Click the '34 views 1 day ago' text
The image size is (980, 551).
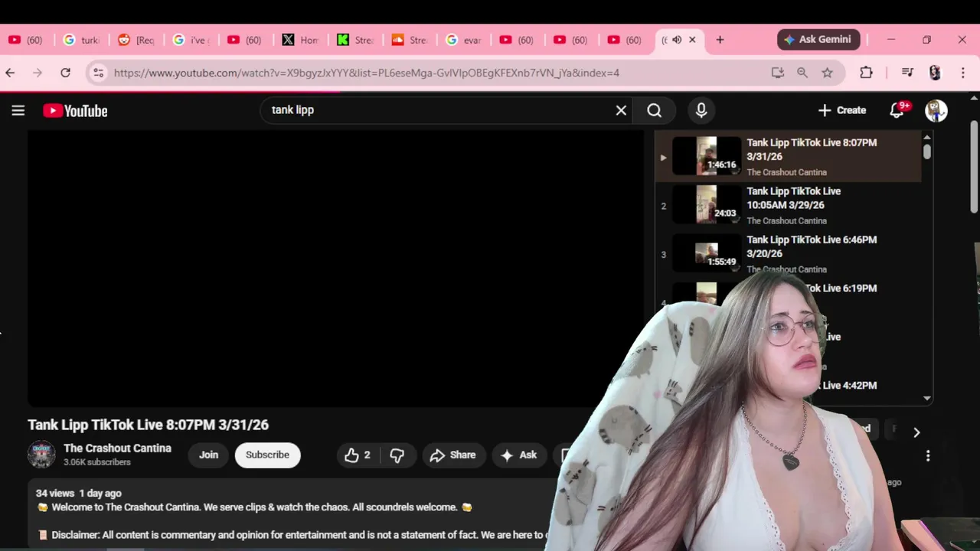pyautogui.click(x=79, y=493)
